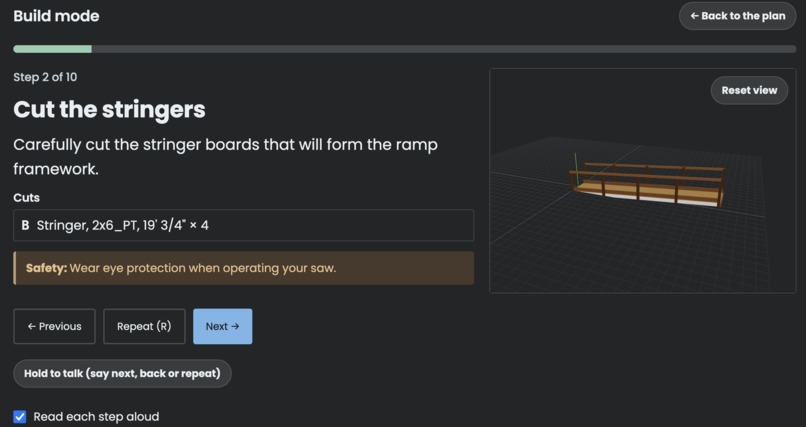The image size is (806, 427).
Task: Go to the Previous step
Action: [x=54, y=326]
